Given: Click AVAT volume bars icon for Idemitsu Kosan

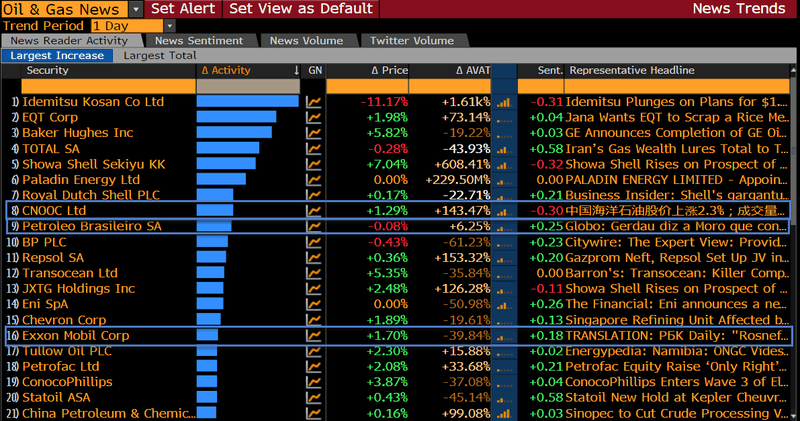Looking at the screenshot, I should [x=504, y=103].
